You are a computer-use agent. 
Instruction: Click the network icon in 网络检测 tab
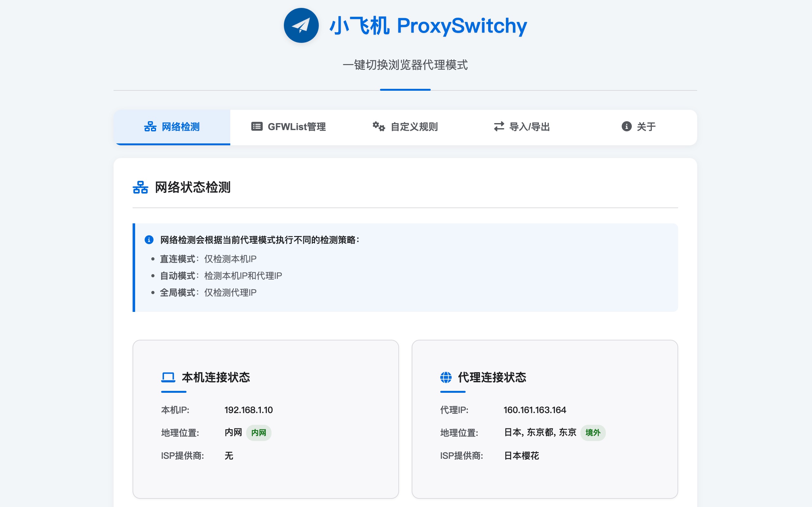(x=150, y=127)
